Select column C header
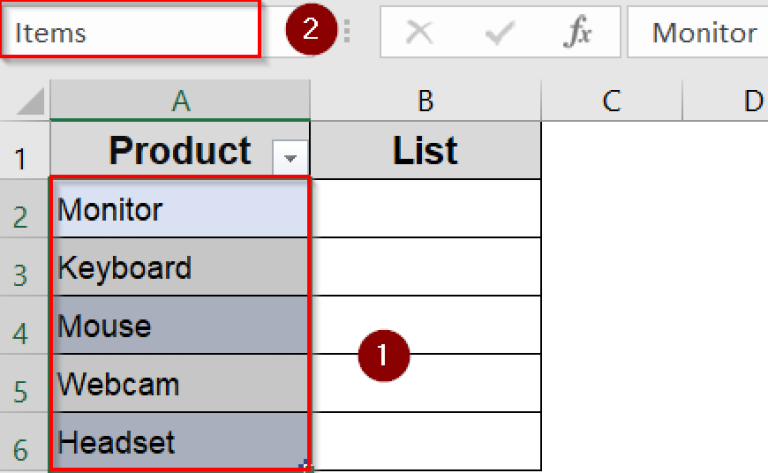This screenshot has height=473, width=768. pyautogui.click(x=611, y=100)
